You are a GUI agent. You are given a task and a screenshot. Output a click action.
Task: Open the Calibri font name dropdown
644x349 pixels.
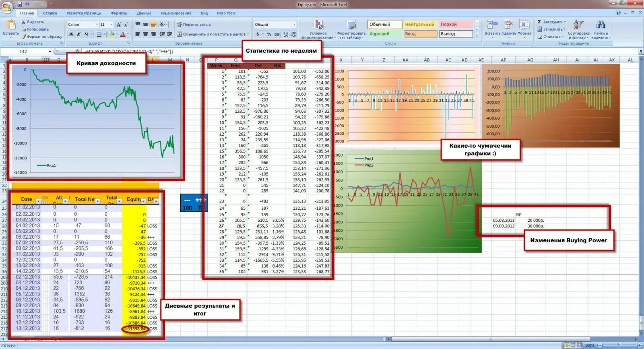(x=97, y=25)
